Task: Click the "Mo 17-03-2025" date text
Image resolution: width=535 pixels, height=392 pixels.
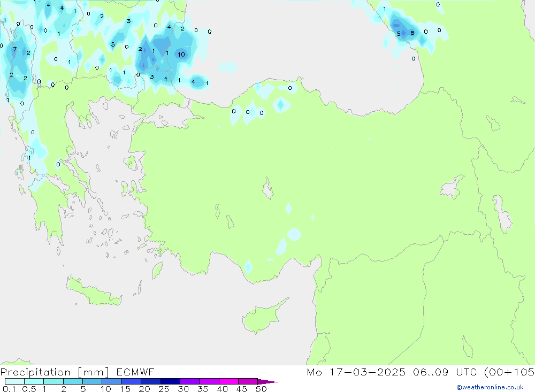Action: point(356,372)
